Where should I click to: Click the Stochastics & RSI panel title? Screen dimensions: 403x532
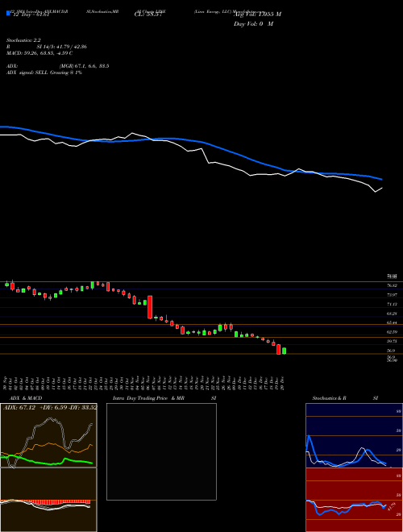(x=345, y=398)
